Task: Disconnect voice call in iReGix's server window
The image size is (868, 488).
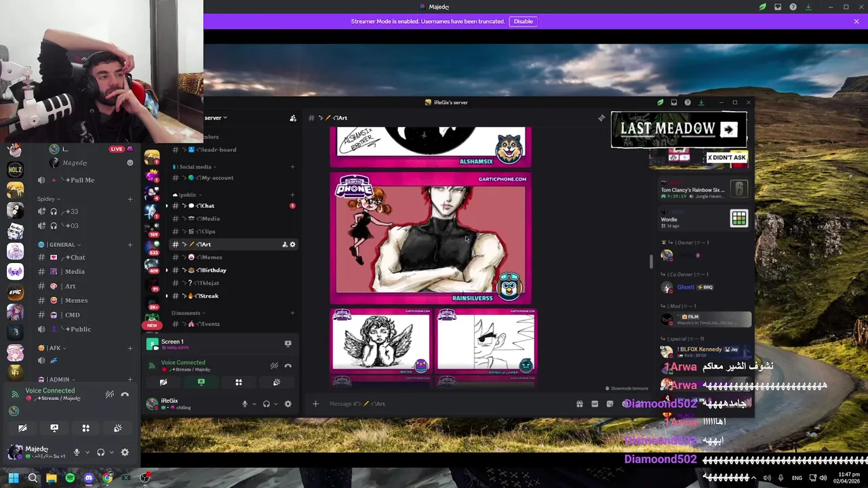Action: click(x=288, y=365)
